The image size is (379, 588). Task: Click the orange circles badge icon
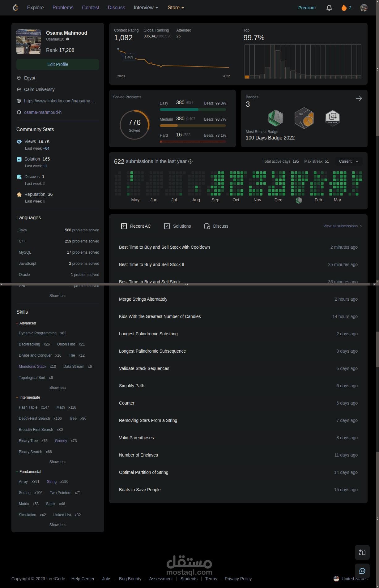[304, 118]
